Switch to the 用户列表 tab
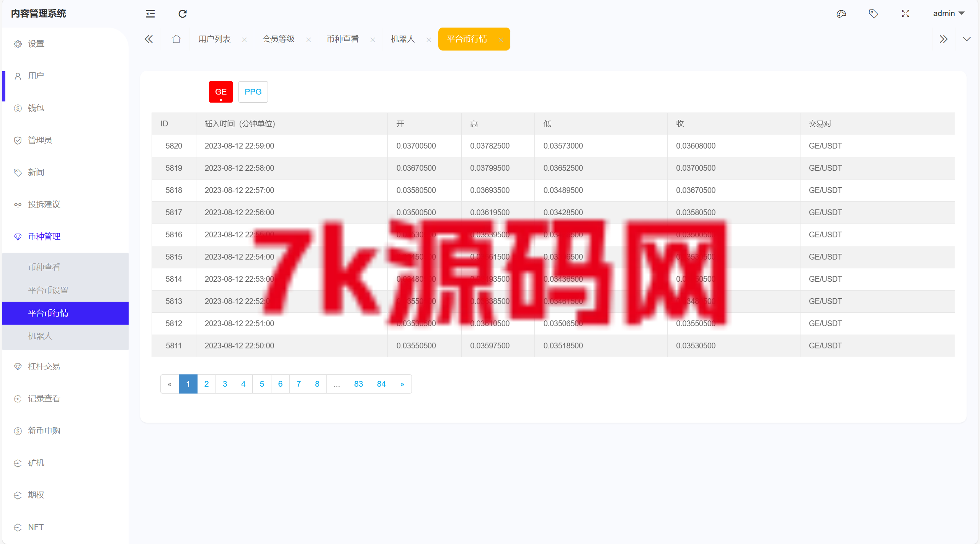This screenshot has width=980, height=544. coord(214,39)
